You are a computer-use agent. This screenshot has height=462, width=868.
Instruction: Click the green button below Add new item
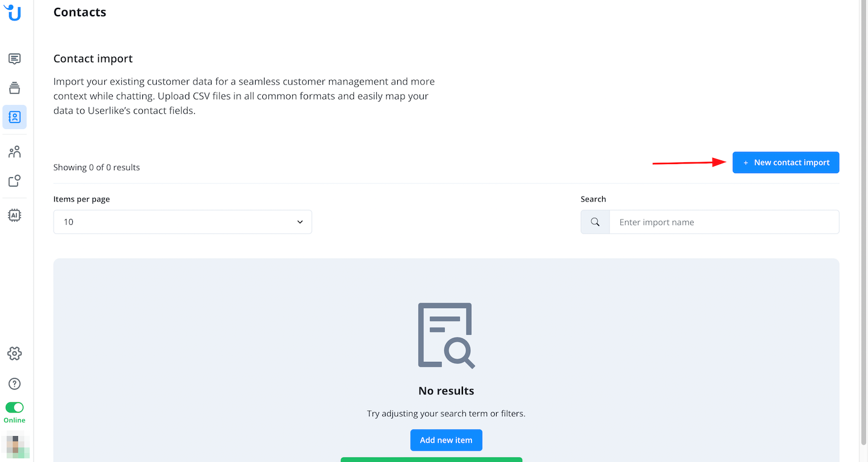[x=431, y=459]
